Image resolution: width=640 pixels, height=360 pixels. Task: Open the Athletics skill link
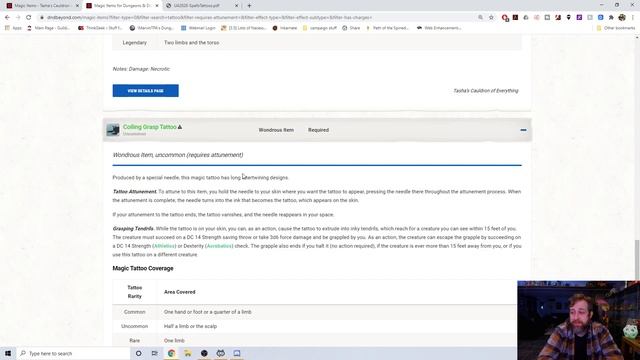pyautogui.click(x=164, y=246)
